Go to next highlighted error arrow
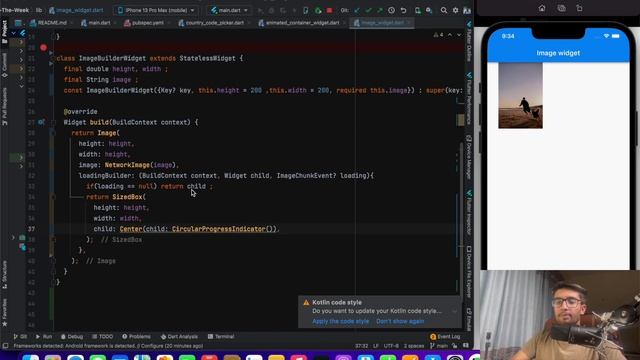640x360 pixels. click(x=459, y=35)
